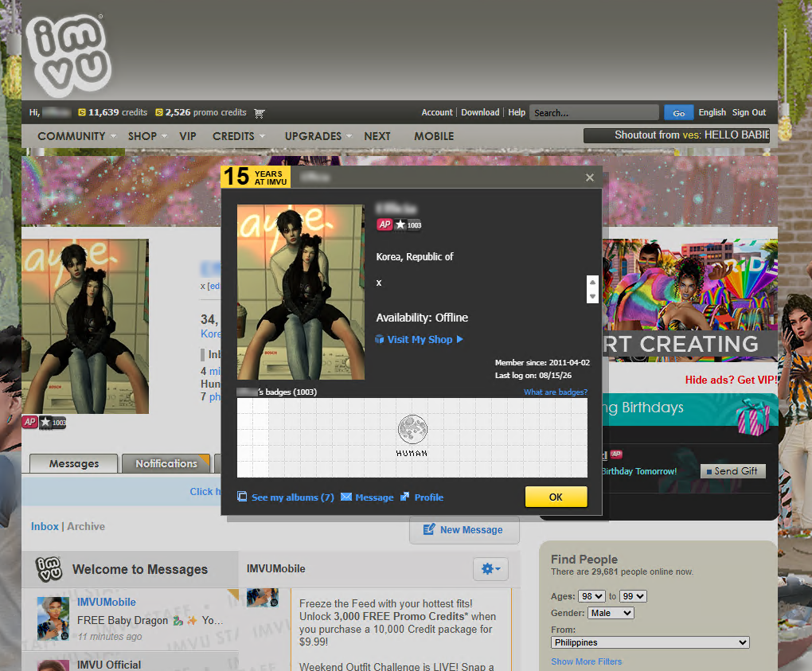Image resolution: width=812 pixels, height=671 pixels.
Task: Click the Shoutout ticker bar
Action: [677, 135]
